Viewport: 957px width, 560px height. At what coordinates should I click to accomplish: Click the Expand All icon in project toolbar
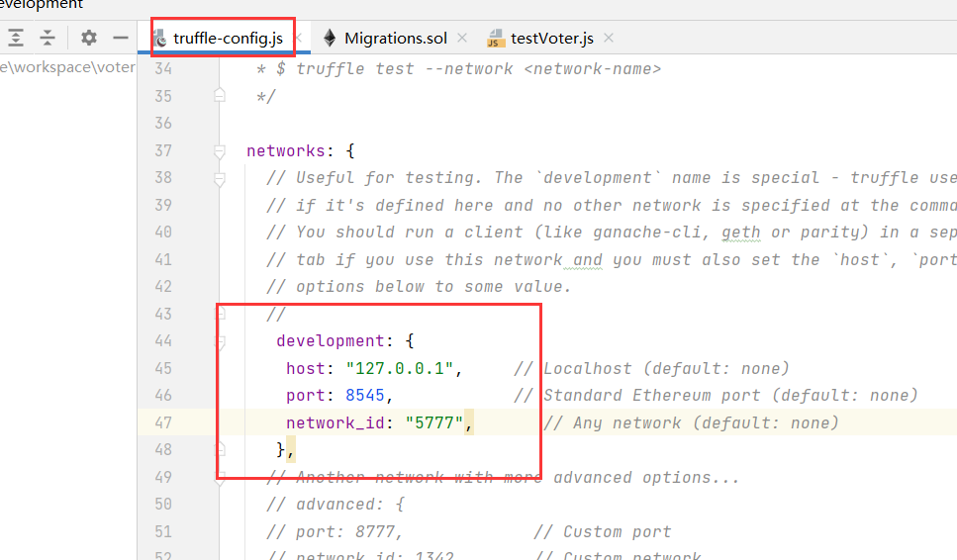coord(16,38)
